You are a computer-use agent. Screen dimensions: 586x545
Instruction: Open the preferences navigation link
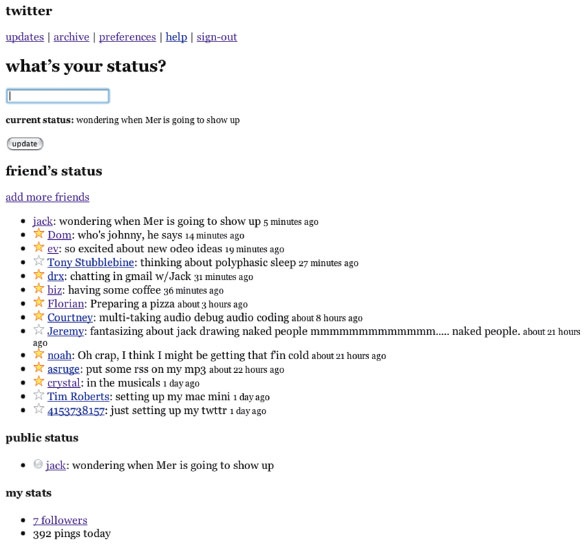pos(127,37)
